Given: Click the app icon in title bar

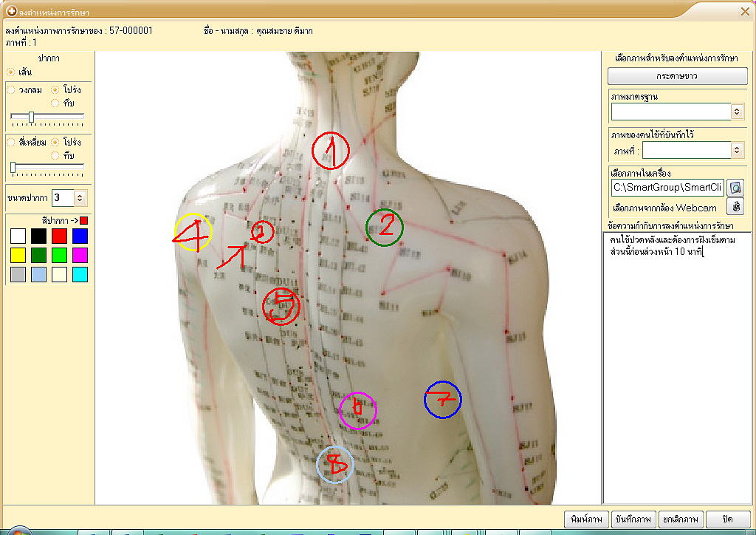Looking at the screenshot, I should tap(12, 10).
